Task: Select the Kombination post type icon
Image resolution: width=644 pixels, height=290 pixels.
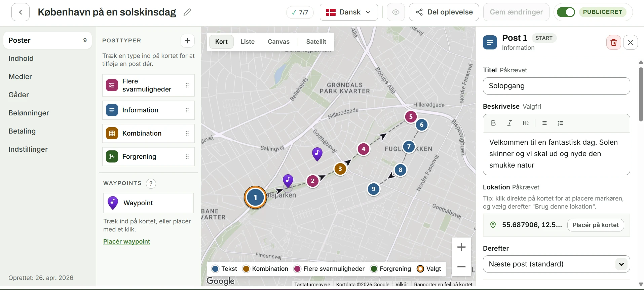Action: tap(112, 133)
